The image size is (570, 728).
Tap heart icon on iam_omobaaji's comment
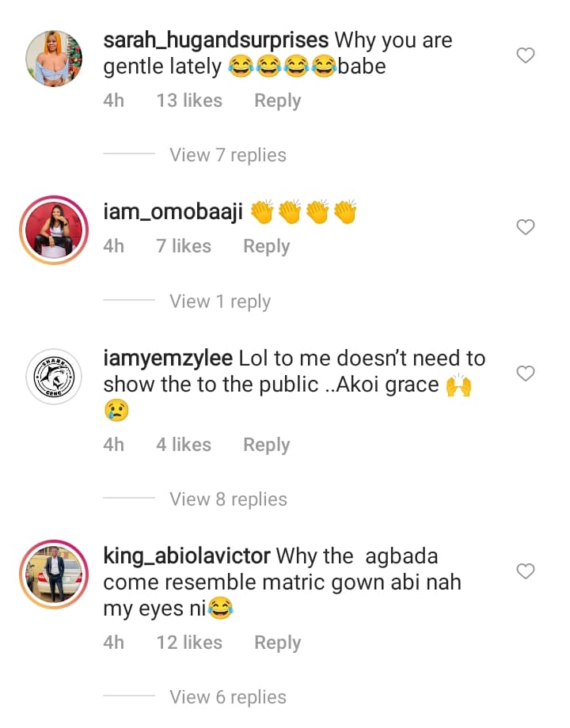click(x=525, y=228)
